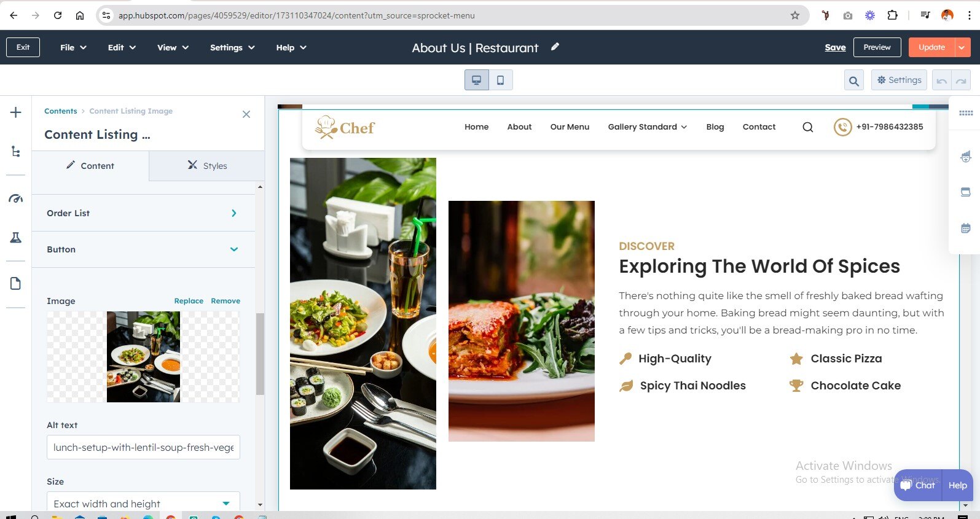
Task: Click the undo arrow icon
Action: click(941, 80)
